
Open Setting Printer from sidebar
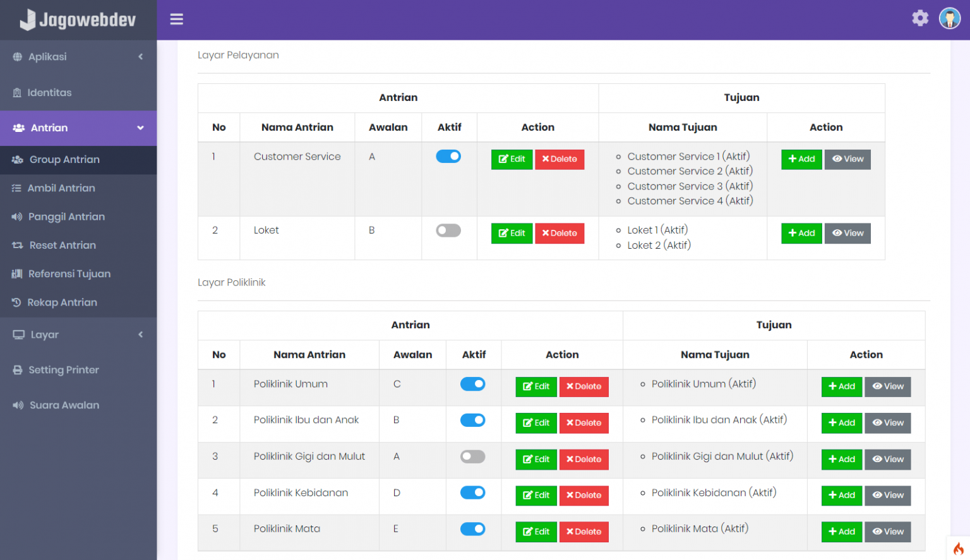(63, 370)
